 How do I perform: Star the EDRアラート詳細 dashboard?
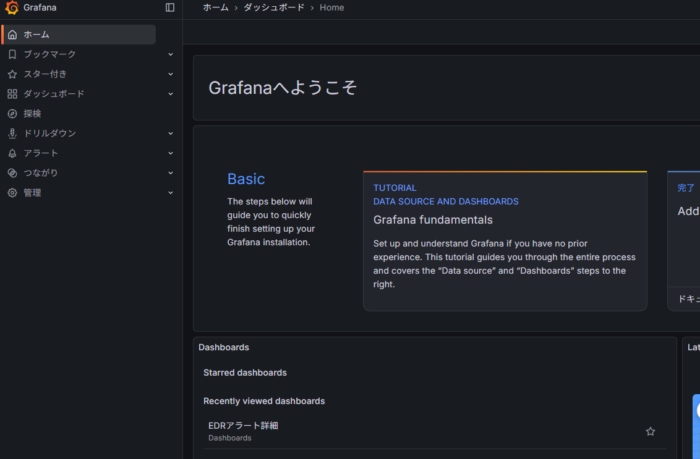(650, 431)
